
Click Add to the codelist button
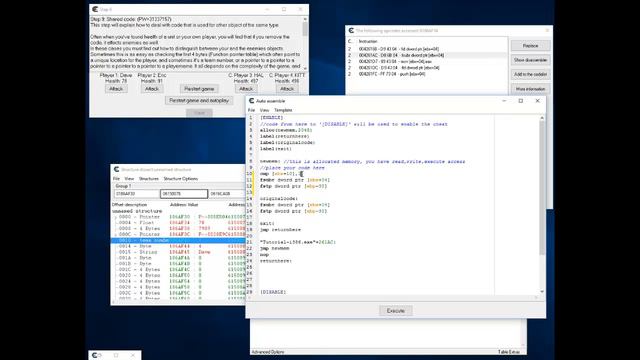(530, 74)
